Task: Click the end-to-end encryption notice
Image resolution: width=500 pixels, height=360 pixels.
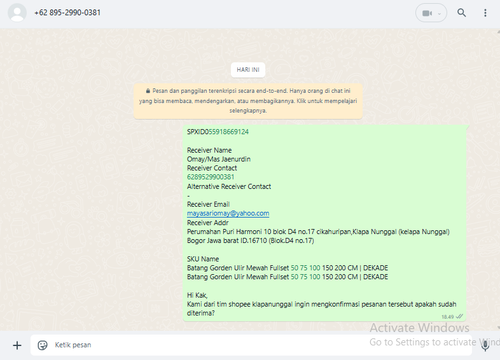Action: click(x=248, y=101)
